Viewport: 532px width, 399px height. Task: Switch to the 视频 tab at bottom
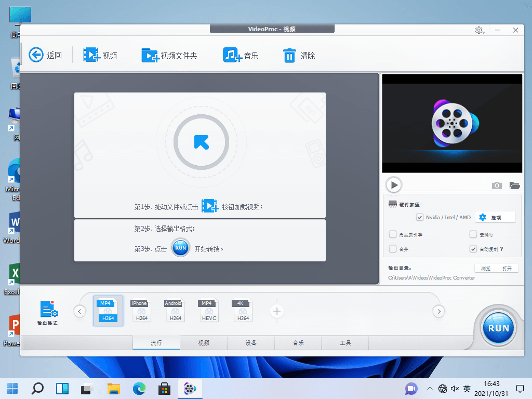204,343
